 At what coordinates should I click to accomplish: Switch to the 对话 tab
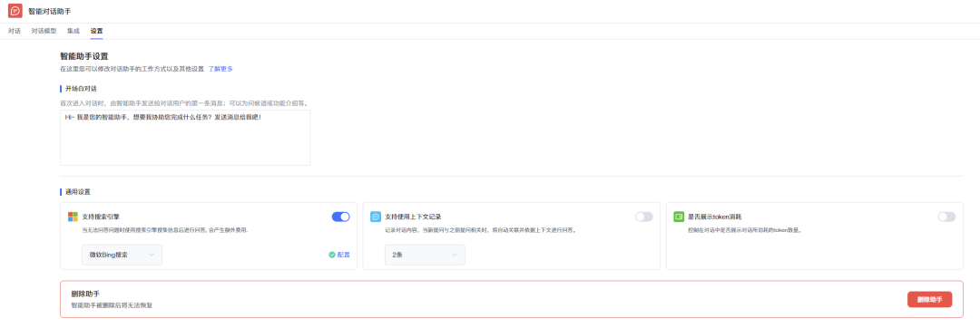coord(15,31)
